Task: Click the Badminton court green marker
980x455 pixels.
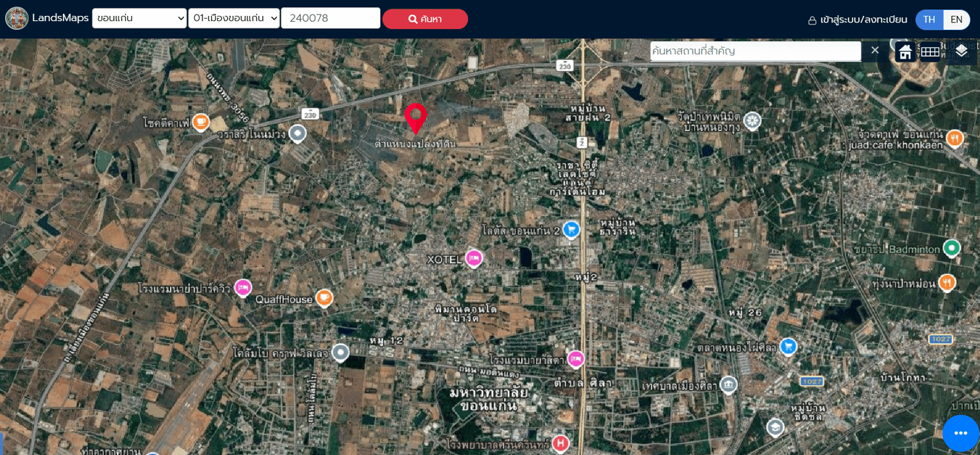Action: (952, 248)
